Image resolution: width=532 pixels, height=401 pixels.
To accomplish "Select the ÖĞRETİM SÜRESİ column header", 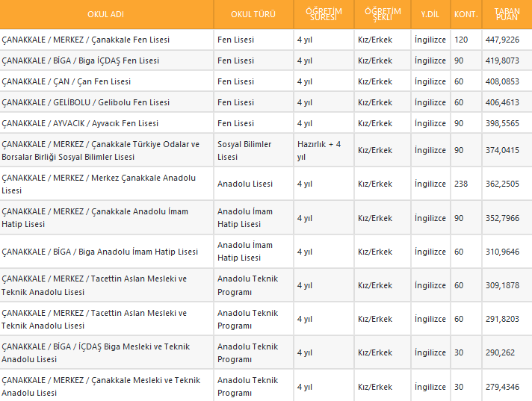I will 324,14.
